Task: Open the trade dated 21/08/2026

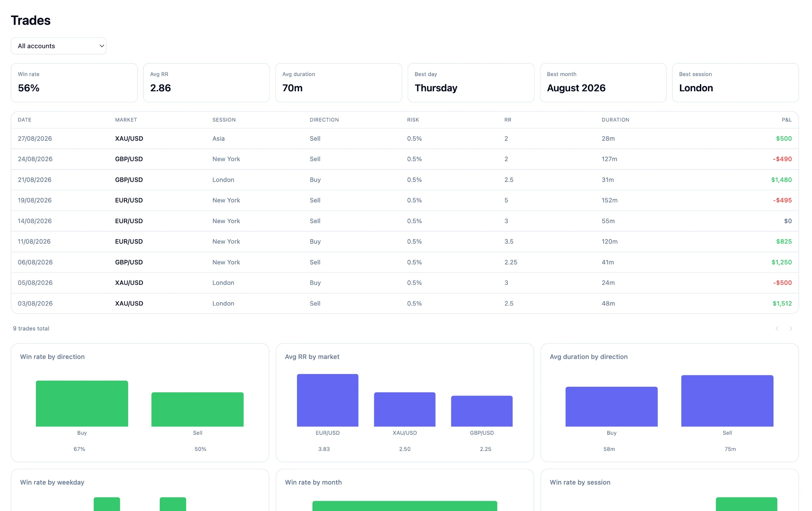Action: click(405, 180)
